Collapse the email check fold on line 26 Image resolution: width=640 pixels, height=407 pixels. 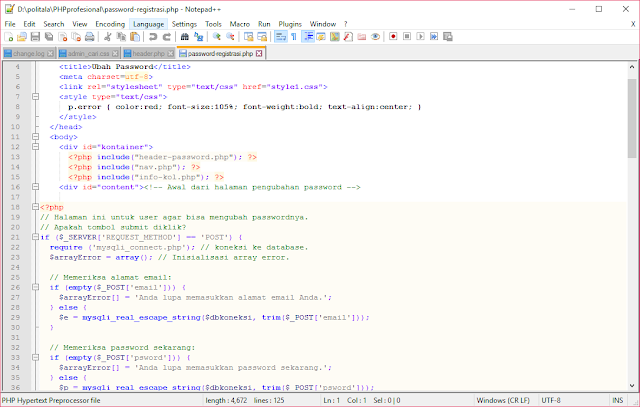(x=36, y=287)
